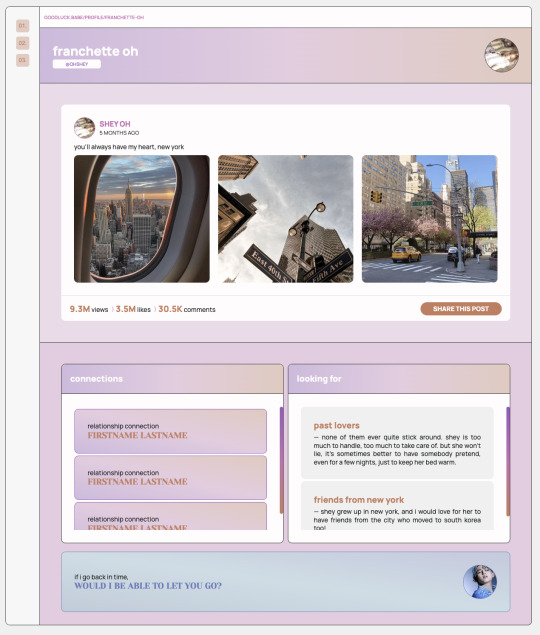Click the 3.5M likes count
The height and width of the screenshot is (635, 540).
click(133, 309)
